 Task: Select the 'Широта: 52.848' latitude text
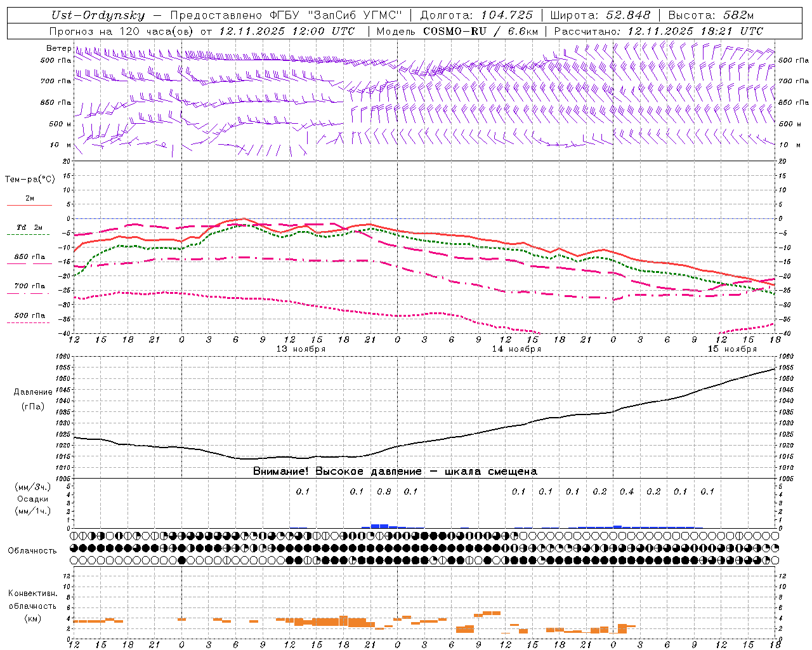(600, 15)
